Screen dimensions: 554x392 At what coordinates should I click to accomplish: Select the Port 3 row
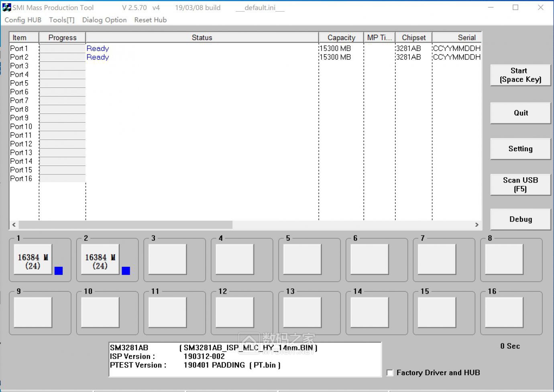click(x=245, y=66)
